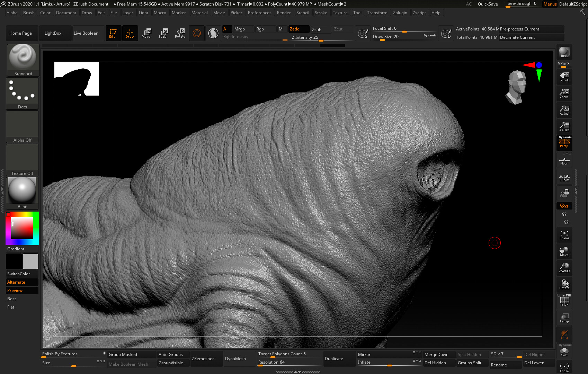Viewport: 588px width, 374px height.
Task: Open the Preferences menu
Action: coord(259,13)
